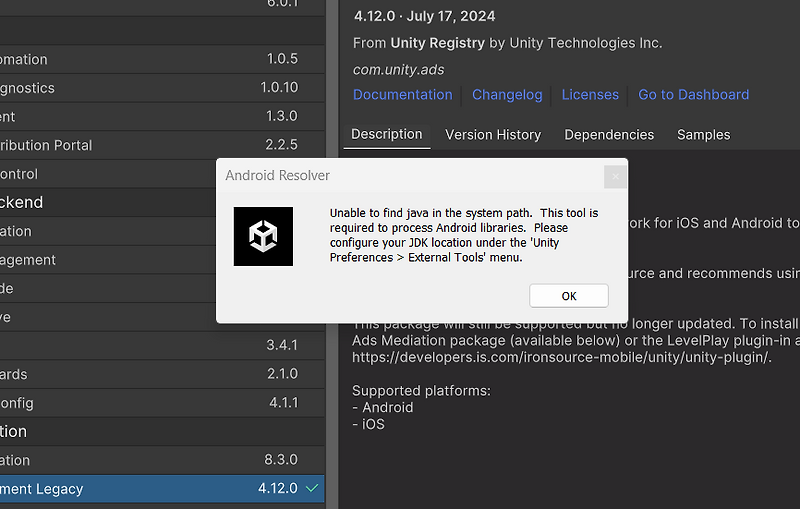The height and width of the screenshot is (509, 800).
Task: Click the 'Unable to find java' error message
Action: click(x=464, y=235)
